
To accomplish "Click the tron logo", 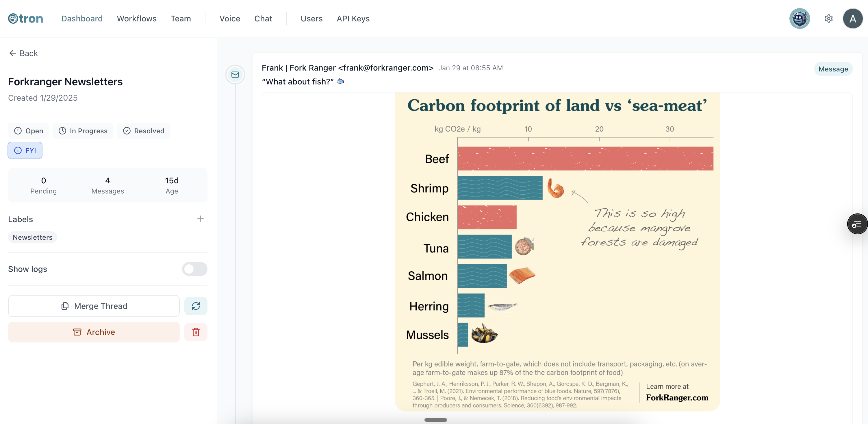I will tap(26, 19).
